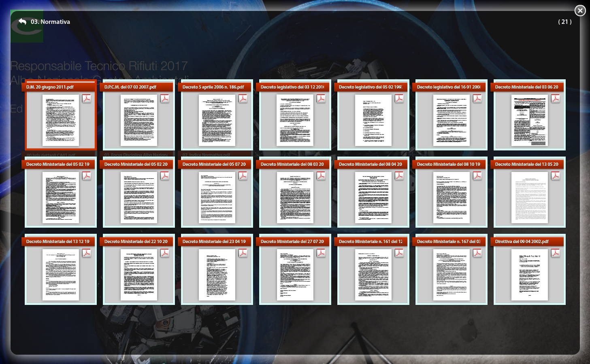
Task: Open Decreto Ministeriale del 08 03 thumbnail
Action: pyautogui.click(x=295, y=198)
